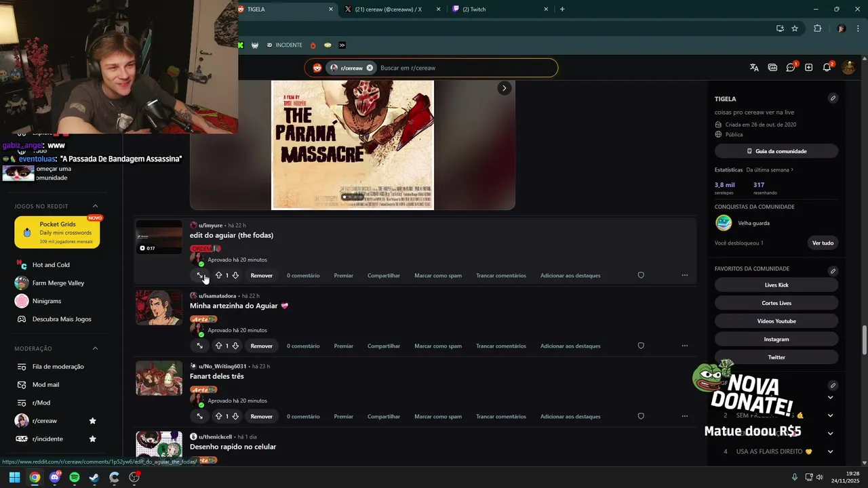Open more options for 'edit do aguiar' post
Viewport: 868px width, 488px height.
(685, 275)
